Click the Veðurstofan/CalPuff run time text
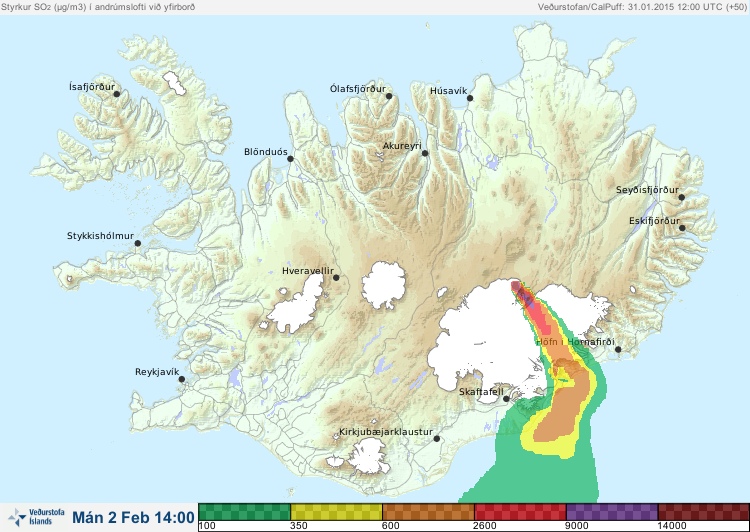 [641, 7]
